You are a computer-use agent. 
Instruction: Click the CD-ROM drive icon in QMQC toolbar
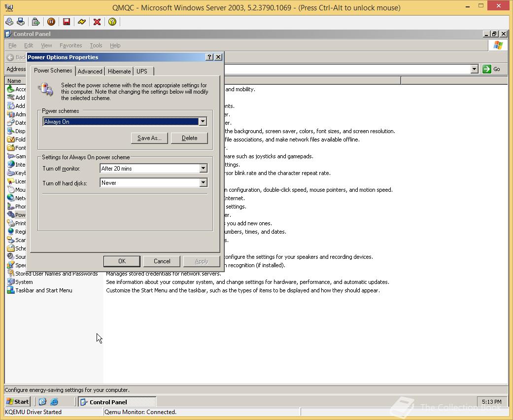[9, 22]
